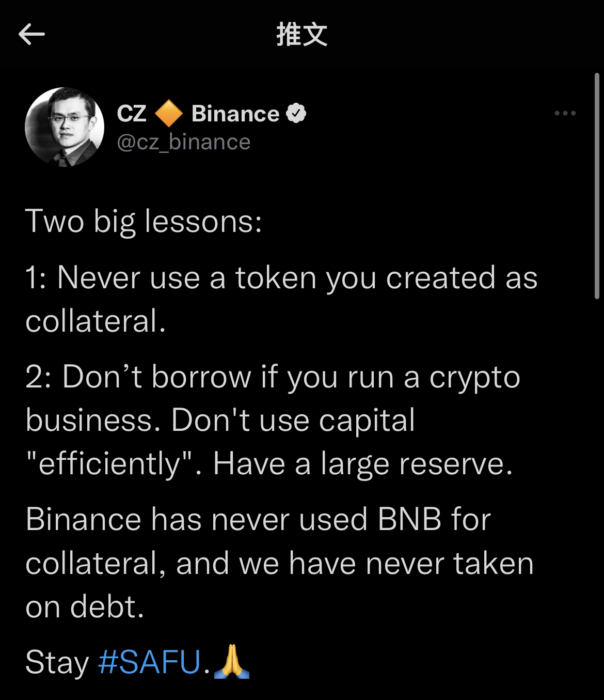Click the verified badge next to Binance
The image size is (604, 700).
(296, 113)
